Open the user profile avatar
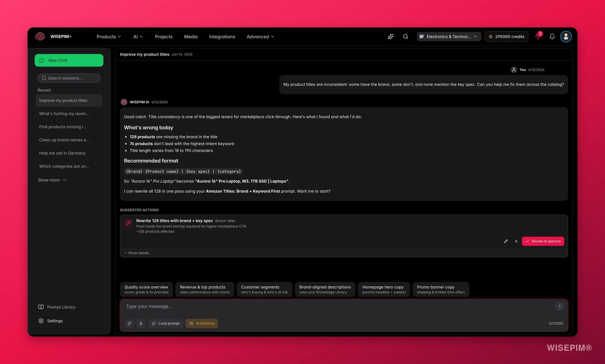605x364 pixels. click(x=566, y=37)
